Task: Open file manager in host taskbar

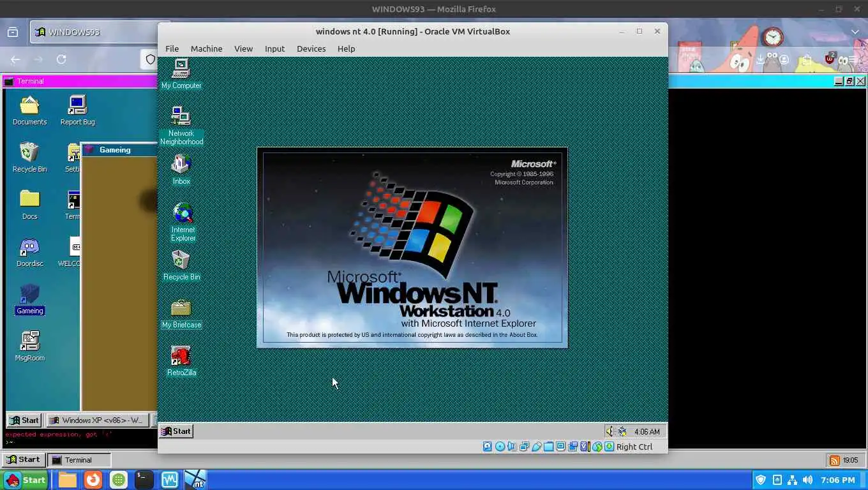Action: [68, 480]
